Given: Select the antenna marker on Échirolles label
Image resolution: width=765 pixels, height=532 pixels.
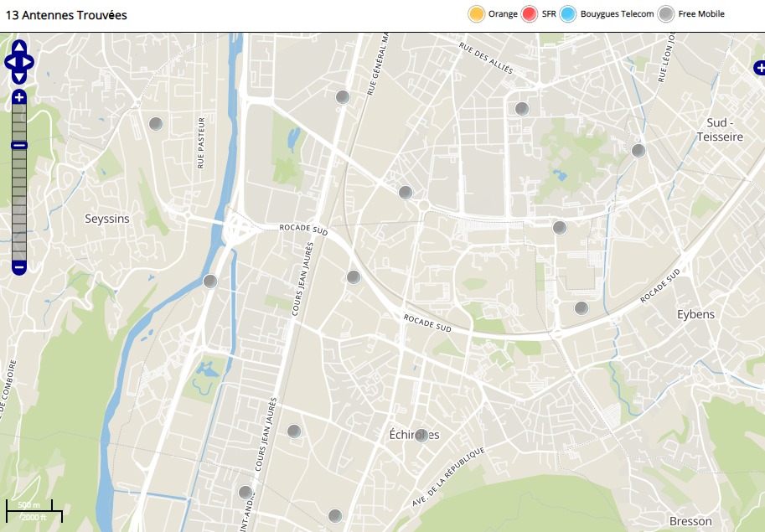Looking at the screenshot, I should coord(421,436).
